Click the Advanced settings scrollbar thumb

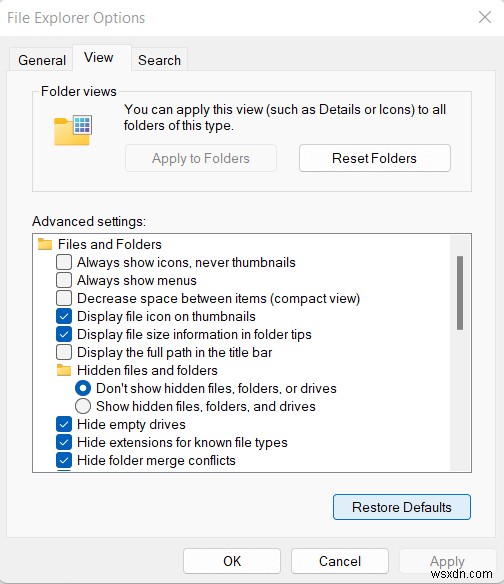pos(460,293)
